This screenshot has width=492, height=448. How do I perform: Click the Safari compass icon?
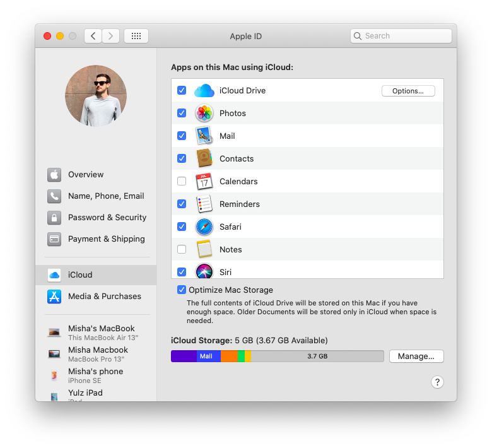pos(204,227)
